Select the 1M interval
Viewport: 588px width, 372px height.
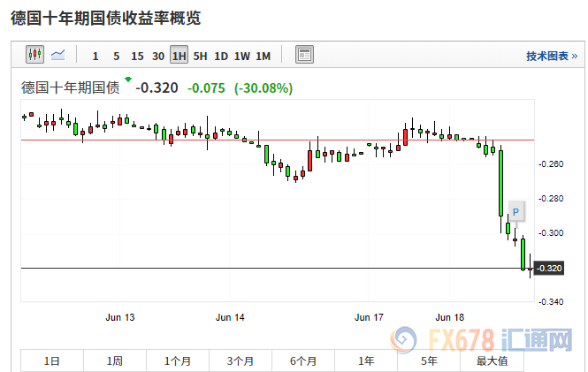263,57
